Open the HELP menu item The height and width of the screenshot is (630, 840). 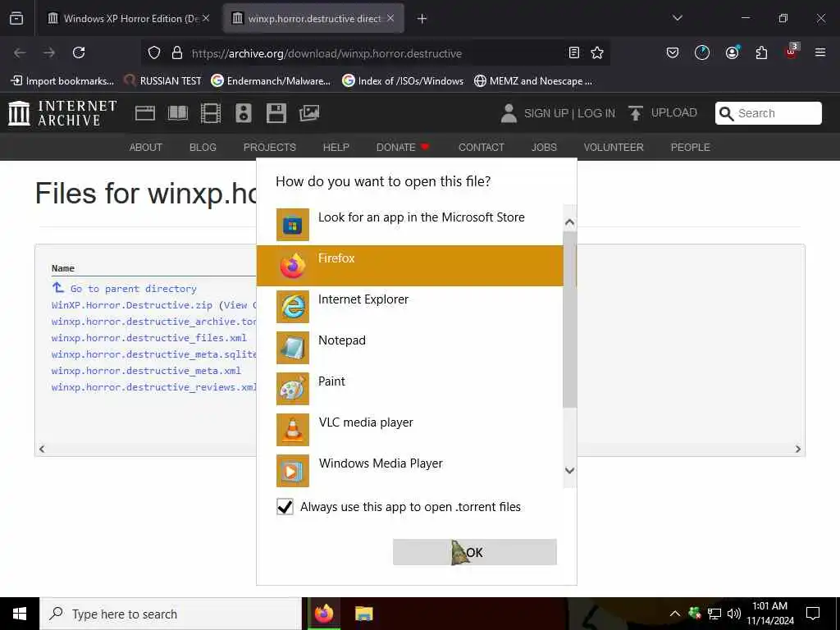point(336,148)
